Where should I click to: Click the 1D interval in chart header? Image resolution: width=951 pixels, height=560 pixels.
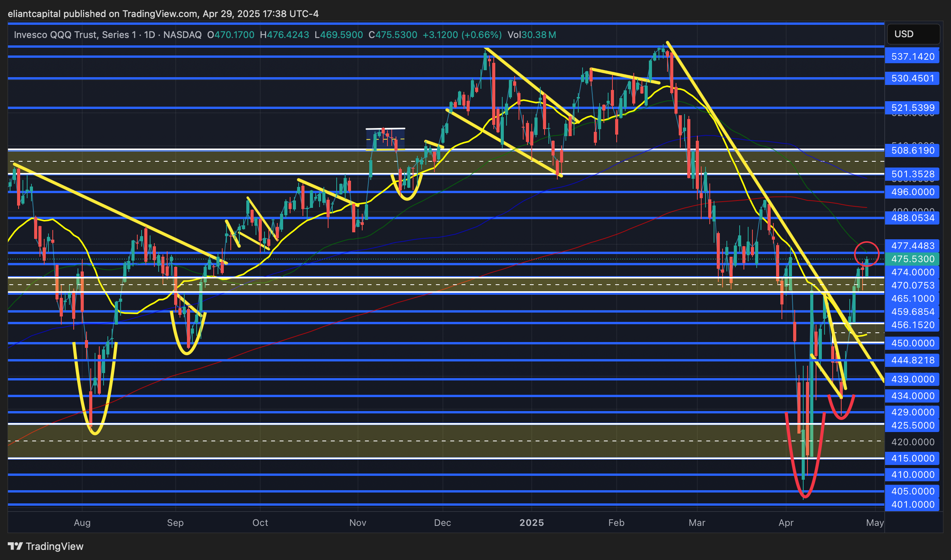(x=149, y=35)
